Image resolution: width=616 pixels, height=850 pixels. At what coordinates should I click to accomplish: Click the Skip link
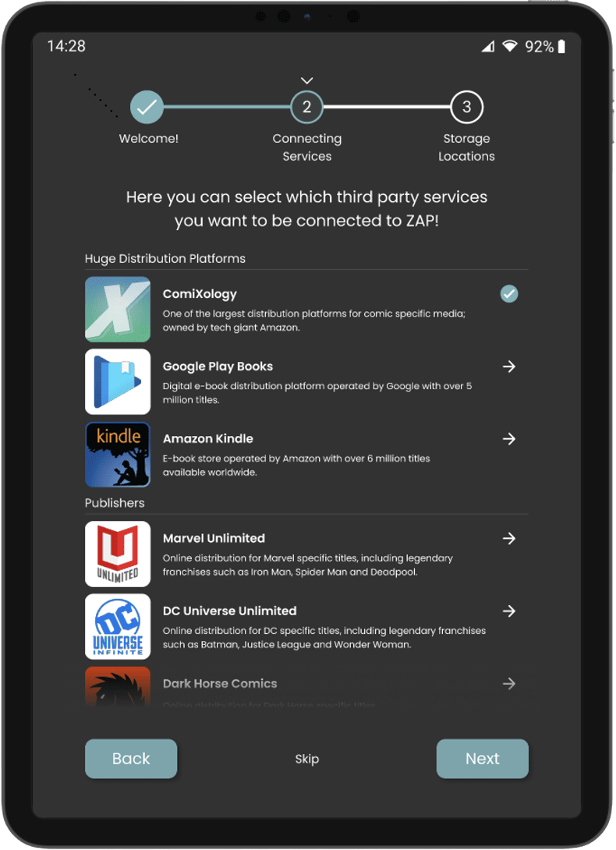click(307, 759)
